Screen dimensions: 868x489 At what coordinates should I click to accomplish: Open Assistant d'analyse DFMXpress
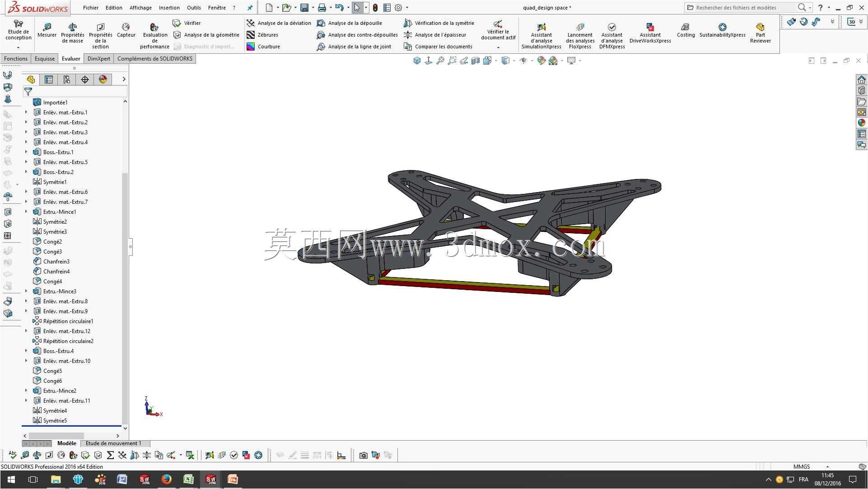pyautogui.click(x=612, y=36)
